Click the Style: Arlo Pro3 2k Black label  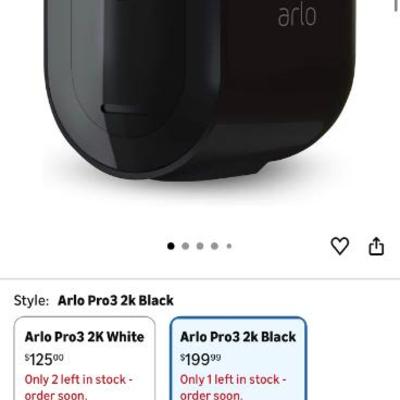[x=94, y=300]
